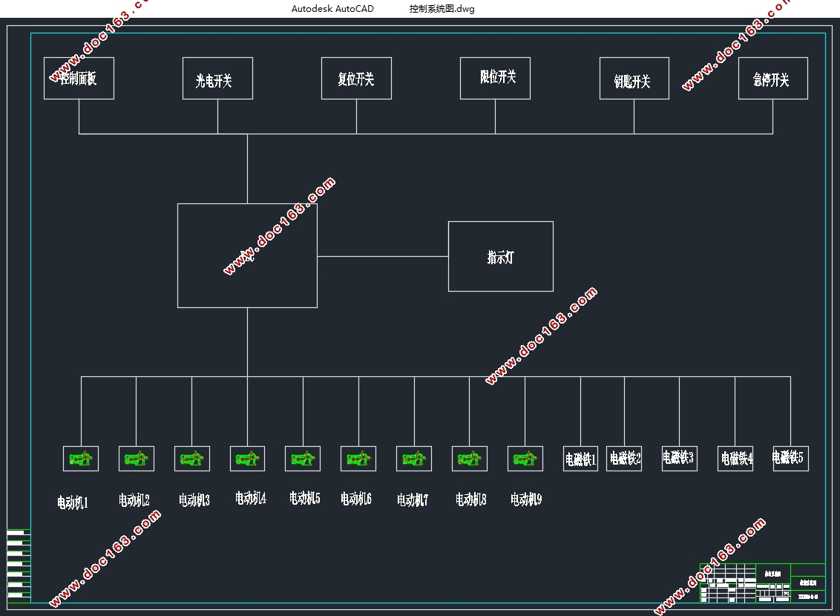Pick the motor symbol above 电动机5

click(303, 459)
